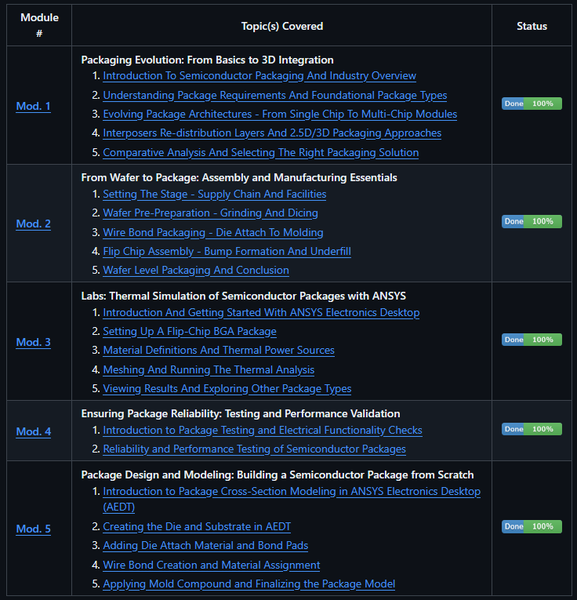Screen dimensions: 577x600
Task: Open Wire Bond Creation and Material Assignment
Action: tap(212, 565)
